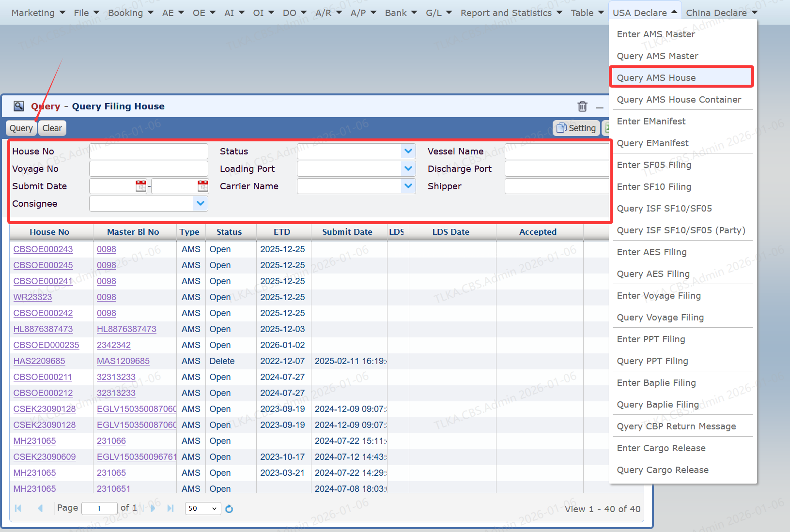Choose Enter Cargo Release from menu

click(x=661, y=448)
